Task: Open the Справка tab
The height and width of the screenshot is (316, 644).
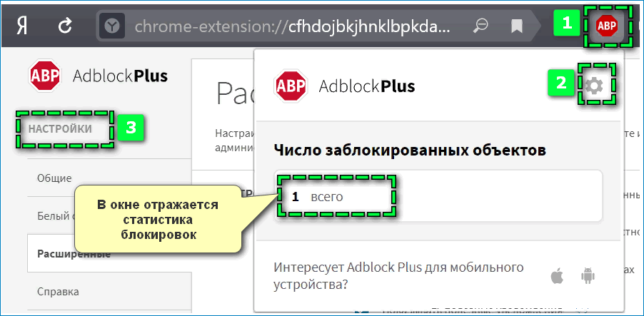Action: pyautogui.click(x=58, y=291)
